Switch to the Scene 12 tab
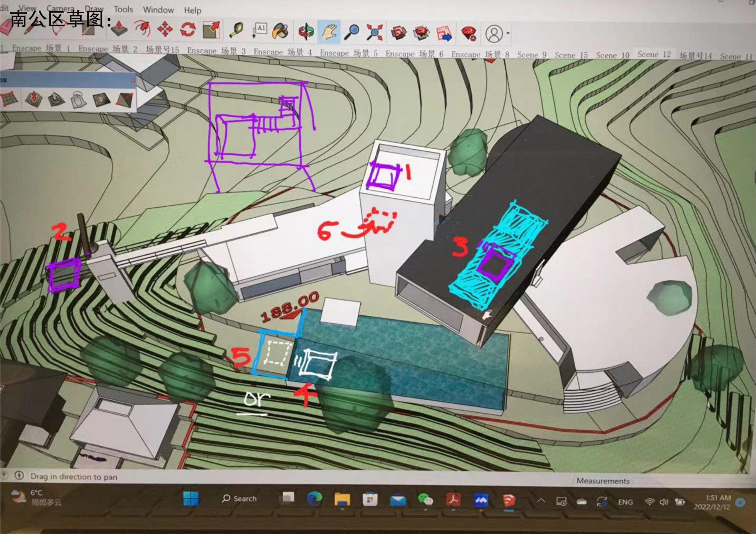Screen dimensions: 756x534 click(654, 55)
